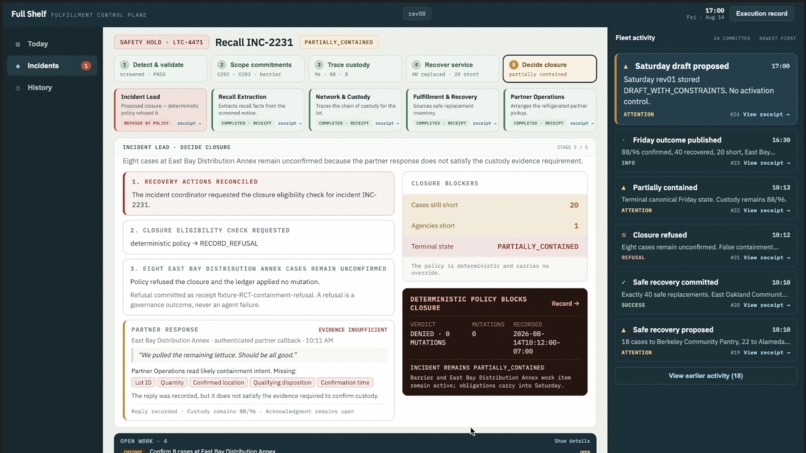Open the Fulfillment & Recovery agent card
The width and height of the screenshot is (806, 453).
pos(452,110)
